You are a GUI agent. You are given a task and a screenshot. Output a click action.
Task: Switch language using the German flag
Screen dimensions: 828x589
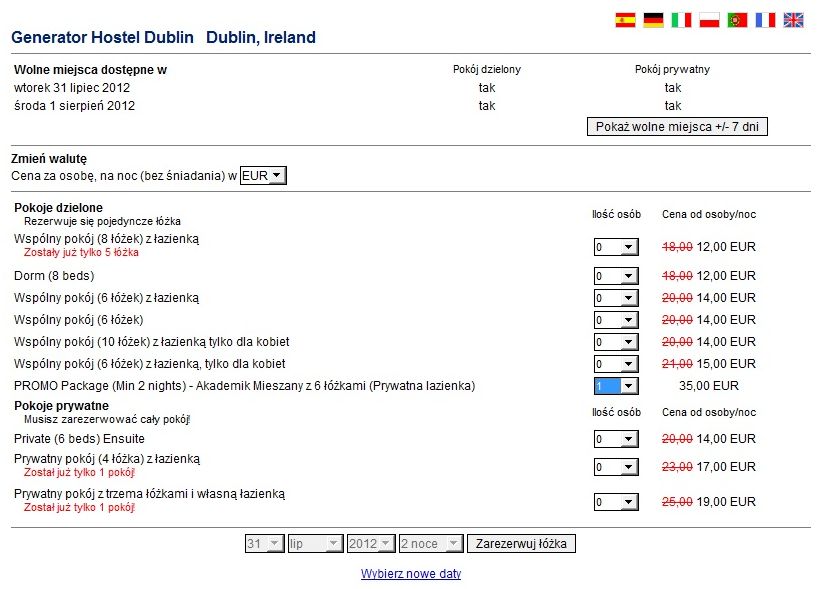(x=653, y=20)
